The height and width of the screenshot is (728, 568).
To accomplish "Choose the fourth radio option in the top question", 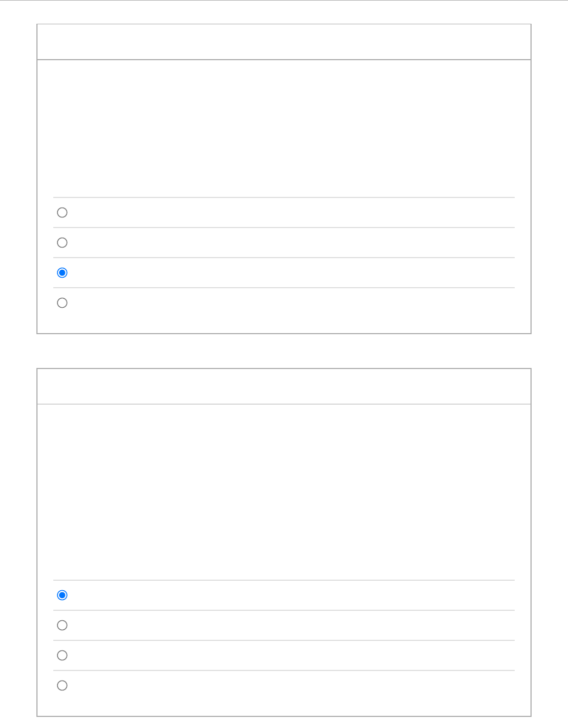I will (x=62, y=303).
